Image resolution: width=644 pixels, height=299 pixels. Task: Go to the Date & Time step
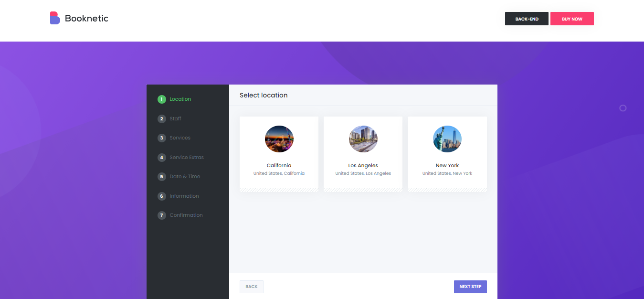coord(185,177)
